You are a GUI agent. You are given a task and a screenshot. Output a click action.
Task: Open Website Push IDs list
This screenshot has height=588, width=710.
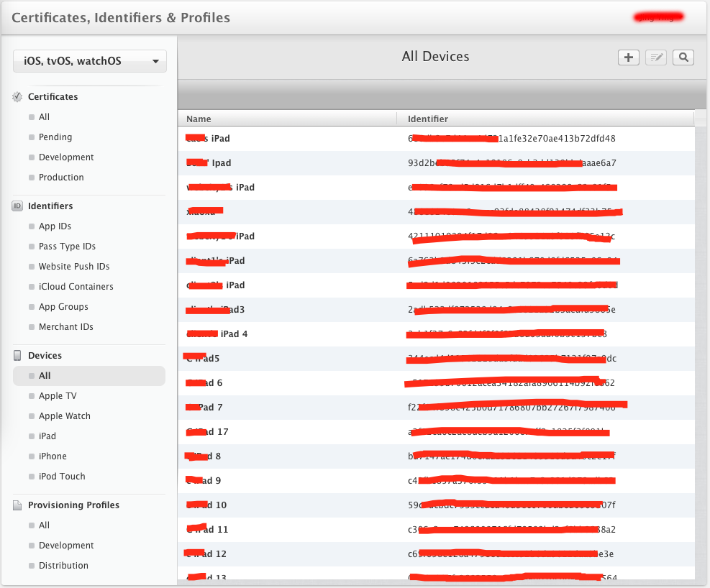(74, 267)
